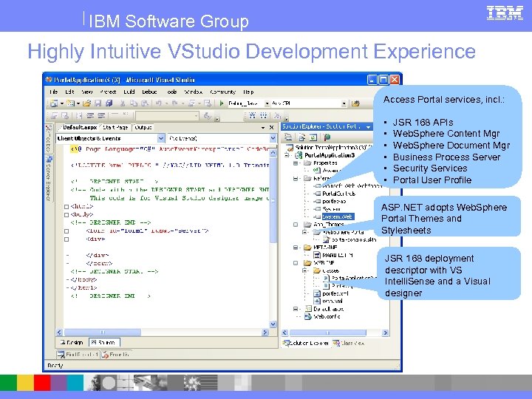This screenshot has width=532, height=399.
Task: Click the Save toolbar icon
Action: 98,103
